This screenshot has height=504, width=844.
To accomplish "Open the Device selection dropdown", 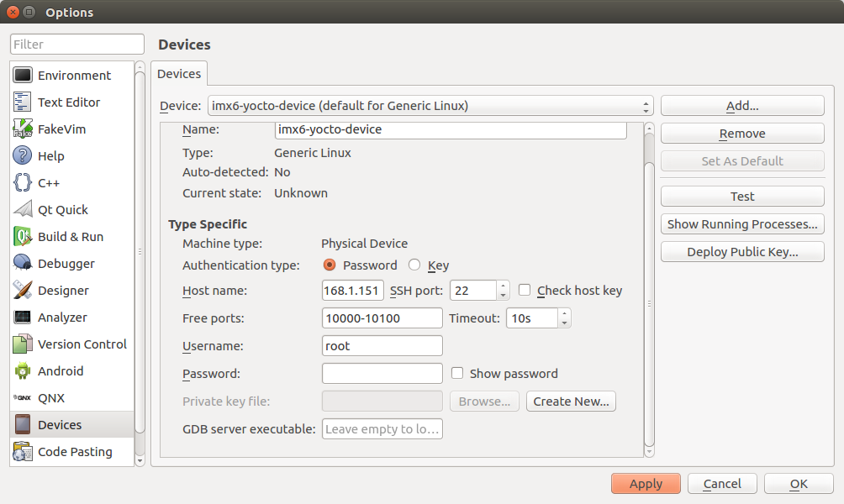I will coord(430,106).
